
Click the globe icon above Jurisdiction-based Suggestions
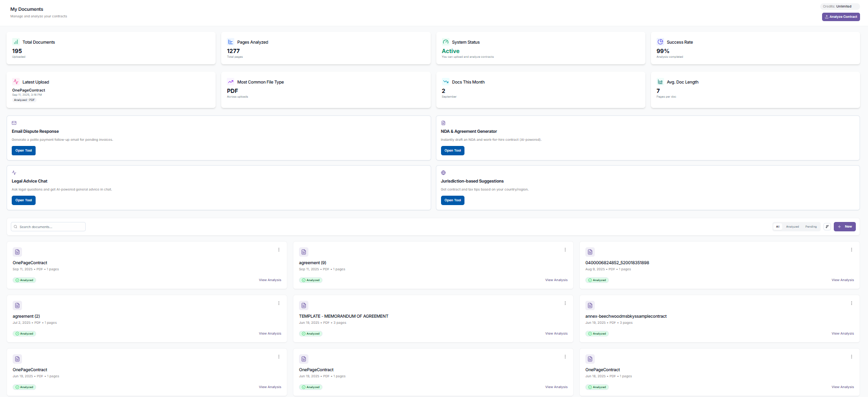[443, 173]
